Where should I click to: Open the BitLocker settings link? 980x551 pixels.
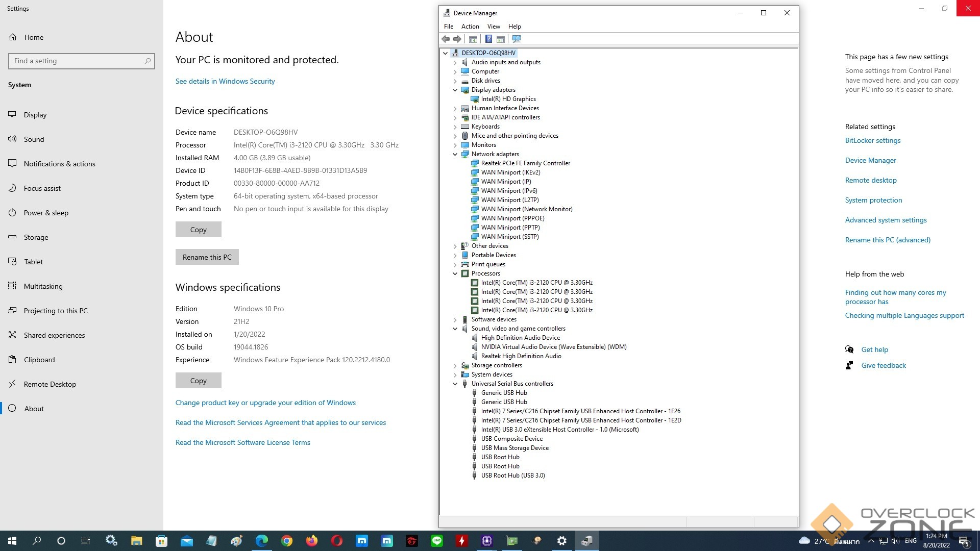pyautogui.click(x=872, y=141)
